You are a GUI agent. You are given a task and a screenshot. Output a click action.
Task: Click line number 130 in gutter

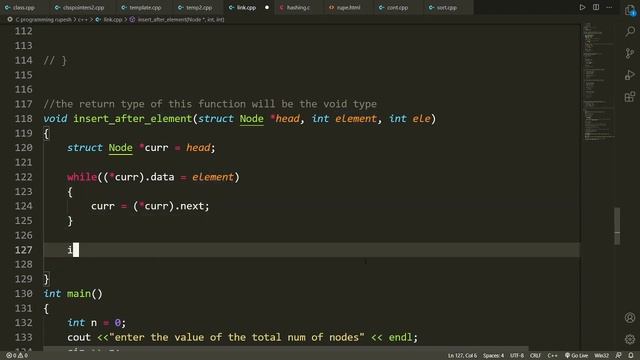23,294
